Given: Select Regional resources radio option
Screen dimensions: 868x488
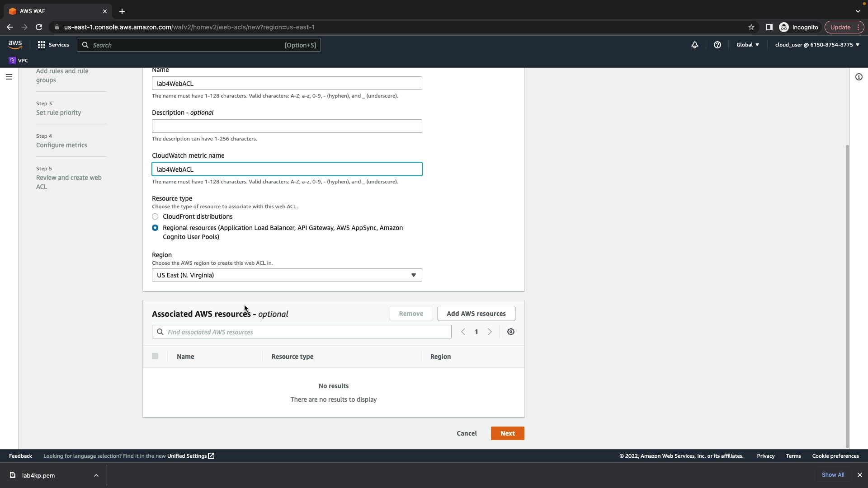Looking at the screenshot, I should pos(155,228).
